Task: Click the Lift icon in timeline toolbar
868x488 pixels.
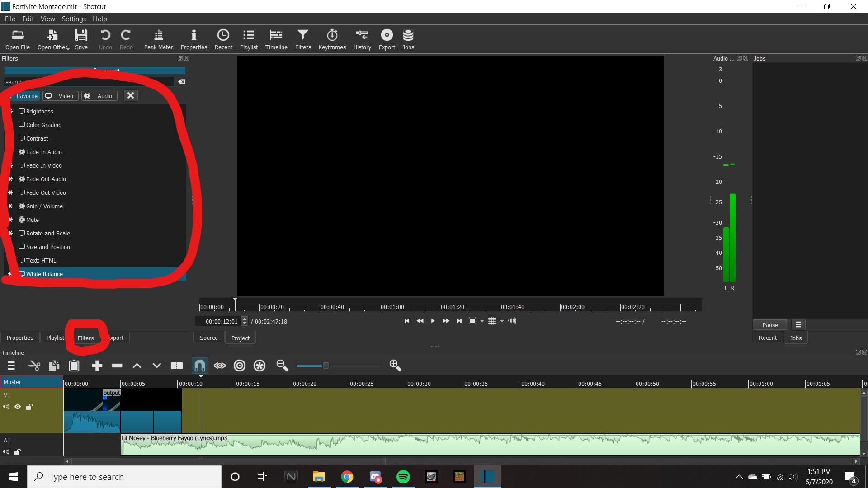Action: [x=137, y=365]
